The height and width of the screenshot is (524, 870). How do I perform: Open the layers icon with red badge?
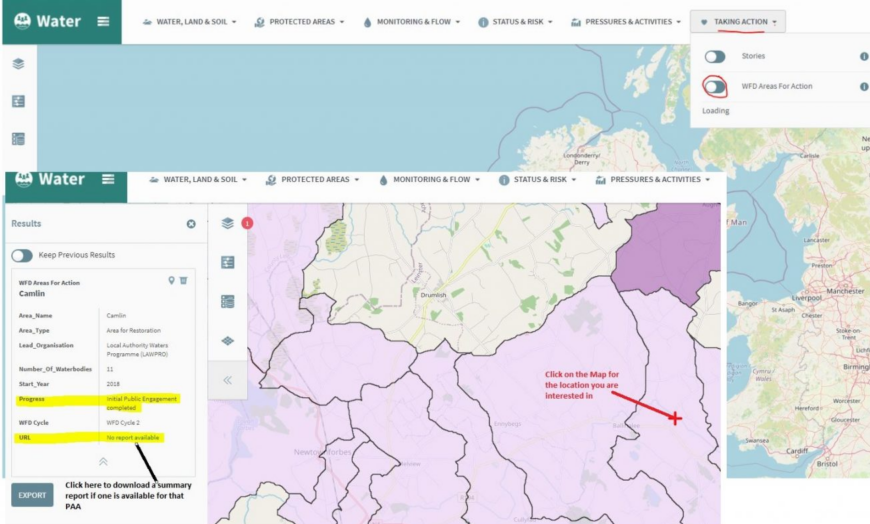[x=229, y=223]
